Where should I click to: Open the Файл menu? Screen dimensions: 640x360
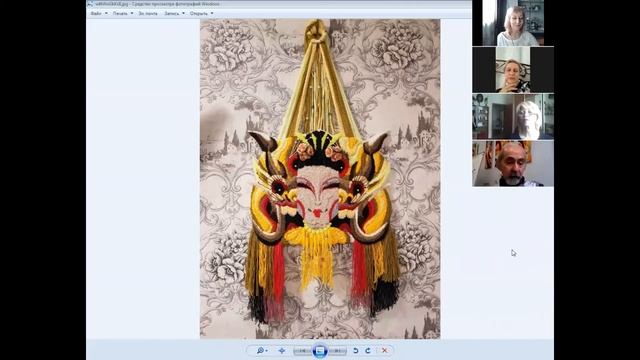pos(96,13)
